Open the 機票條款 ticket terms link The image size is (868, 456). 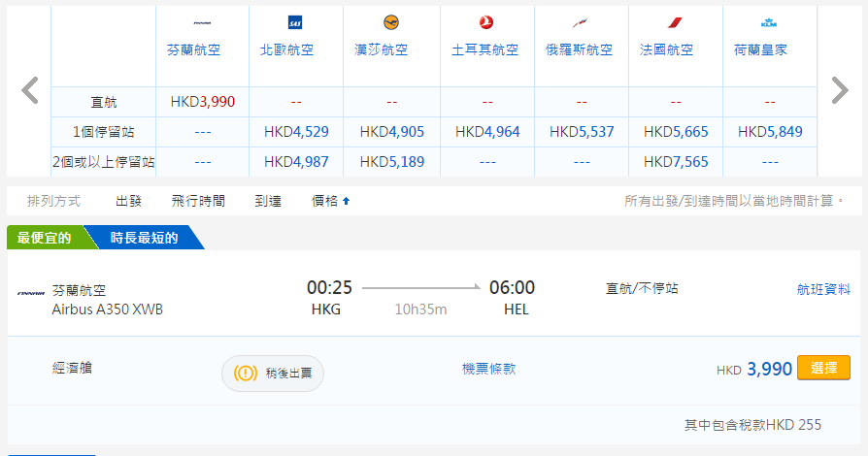pyautogui.click(x=488, y=369)
